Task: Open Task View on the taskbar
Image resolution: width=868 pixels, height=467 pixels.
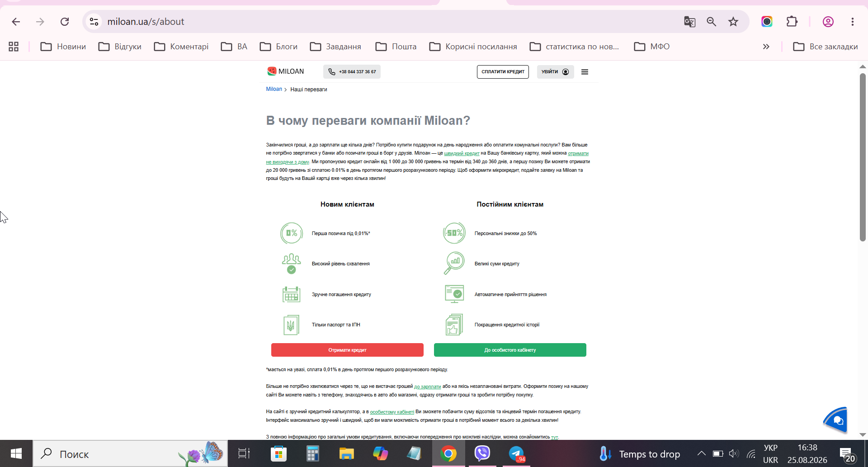Action: (244, 453)
